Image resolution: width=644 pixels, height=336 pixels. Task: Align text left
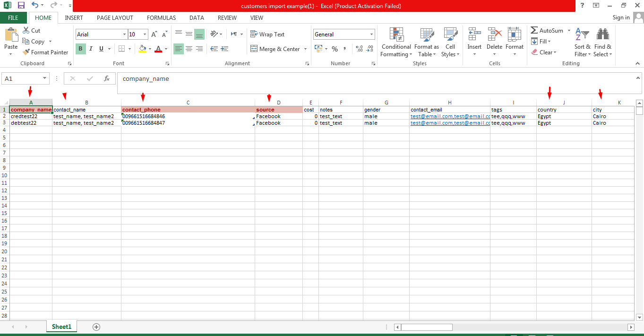click(178, 49)
